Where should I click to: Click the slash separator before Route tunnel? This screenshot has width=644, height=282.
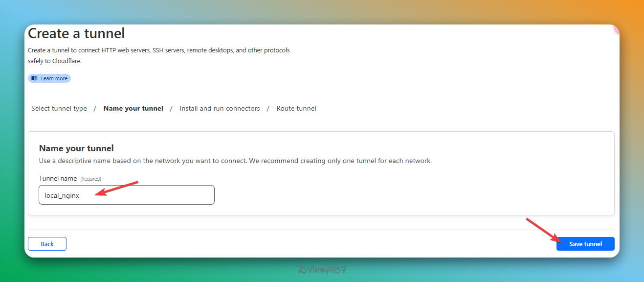click(268, 108)
